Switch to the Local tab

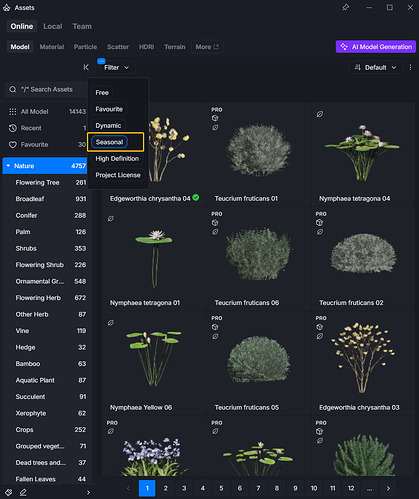pos(53,26)
